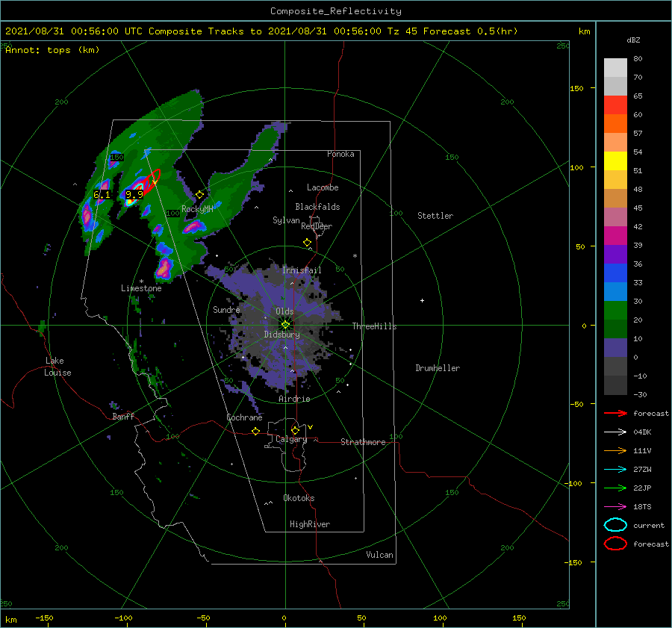Screen dimensions: 672x628
Task: Click the Lacombe city label
Action: (323, 187)
